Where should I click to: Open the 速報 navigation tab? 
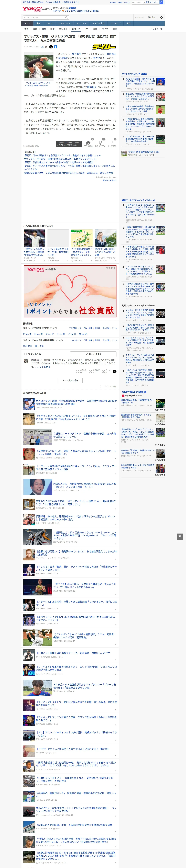point(38,24)
